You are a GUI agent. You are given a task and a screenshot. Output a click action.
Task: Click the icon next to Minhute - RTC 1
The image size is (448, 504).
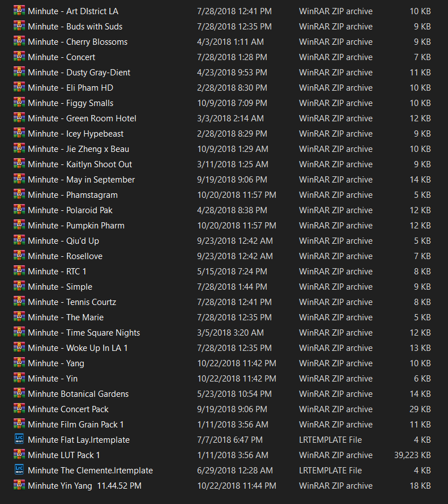pyautogui.click(x=19, y=271)
